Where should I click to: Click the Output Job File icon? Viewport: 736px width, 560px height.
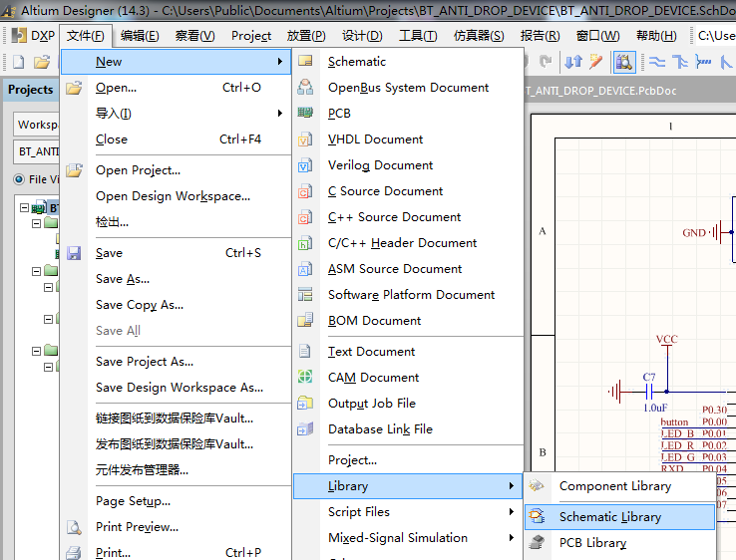click(x=305, y=403)
